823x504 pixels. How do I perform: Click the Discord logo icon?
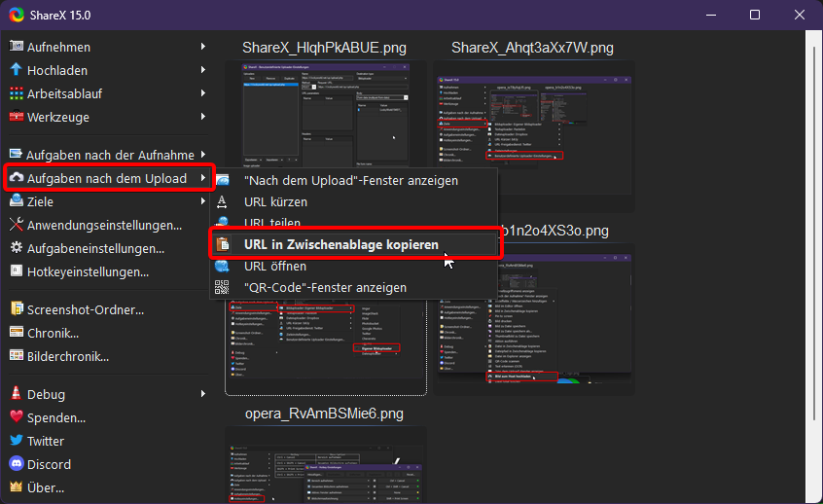(16, 464)
